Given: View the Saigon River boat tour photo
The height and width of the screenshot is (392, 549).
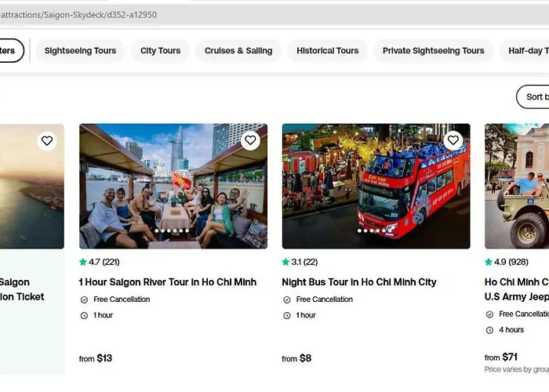Looking at the screenshot, I should point(173,187).
